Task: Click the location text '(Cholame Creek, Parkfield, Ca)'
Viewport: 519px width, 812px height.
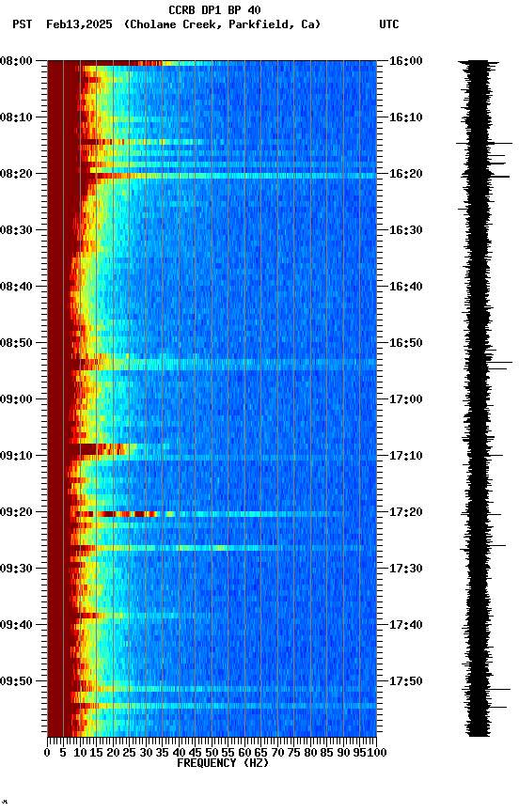Action: [222, 24]
